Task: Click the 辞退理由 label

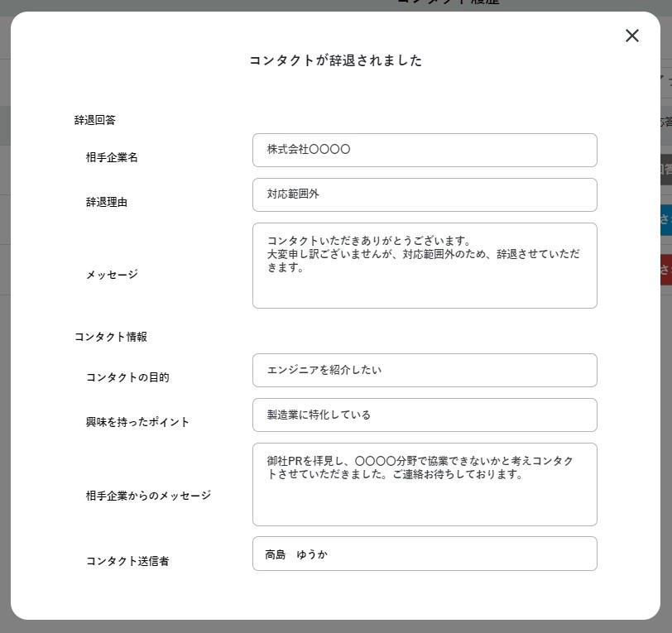Action: coord(107,202)
